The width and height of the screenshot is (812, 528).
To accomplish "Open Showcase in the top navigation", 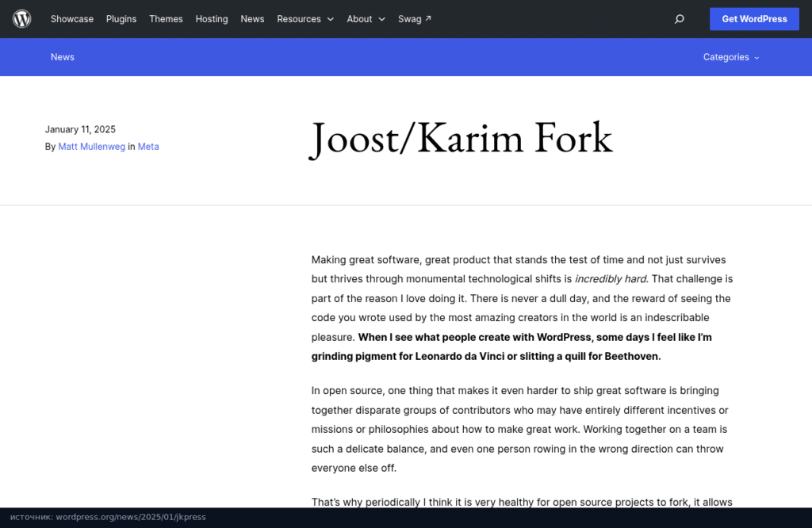I will (72, 19).
